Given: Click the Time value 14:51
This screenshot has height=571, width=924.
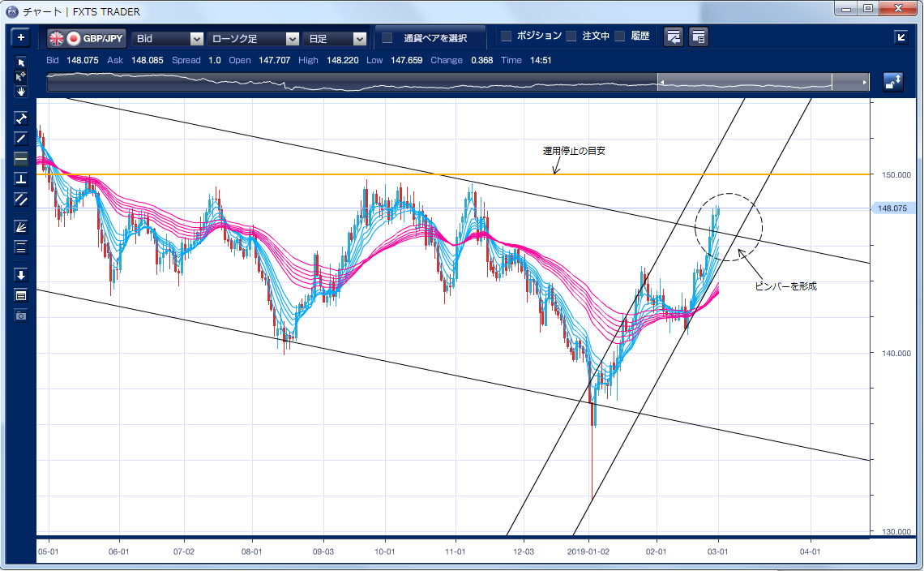Looking at the screenshot, I should coord(541,60).
